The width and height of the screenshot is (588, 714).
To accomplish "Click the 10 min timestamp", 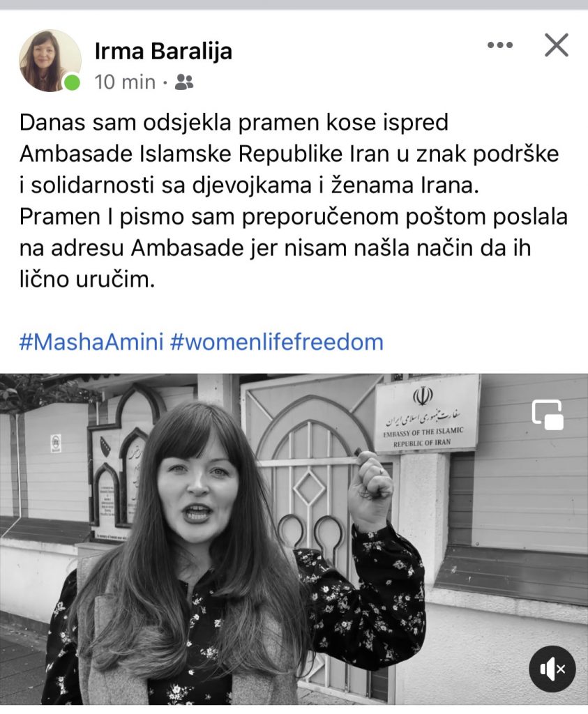I will 126,82.
